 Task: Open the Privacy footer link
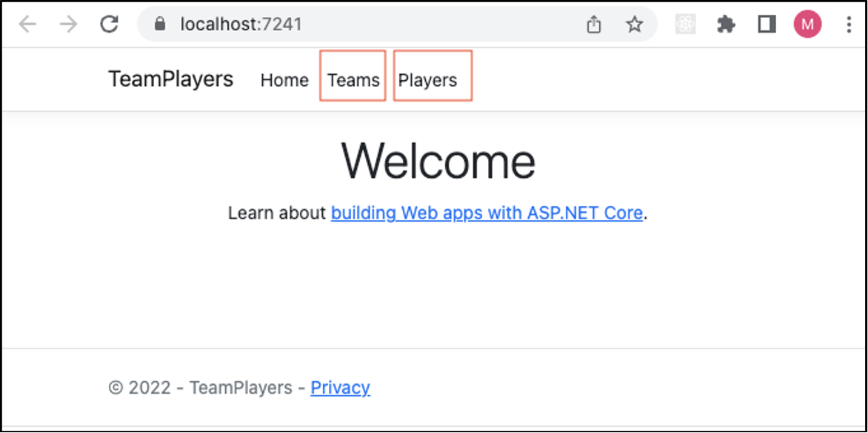tap(341, 388)
